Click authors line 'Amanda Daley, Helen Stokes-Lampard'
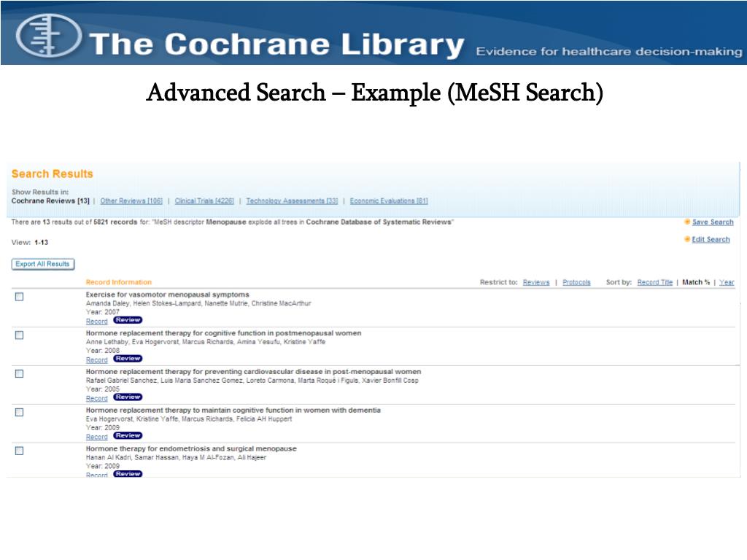The image size is (747, 560). click(198, 303)
